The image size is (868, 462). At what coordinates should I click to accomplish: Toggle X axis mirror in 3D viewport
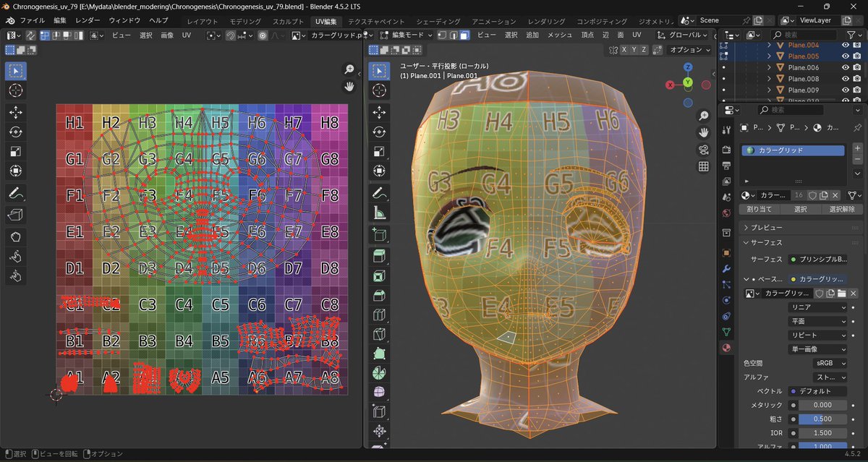pyautogui.click(x=624, y=50)
